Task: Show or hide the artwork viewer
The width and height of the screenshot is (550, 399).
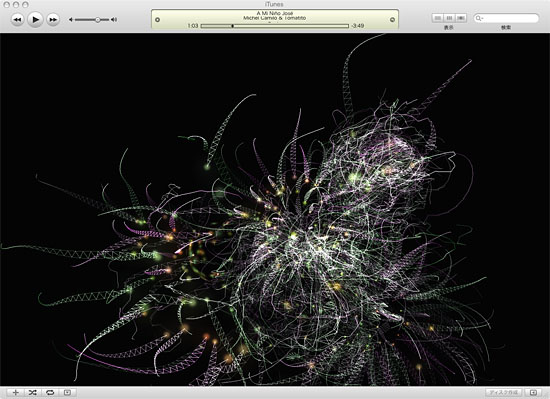Action: click(67, 393)
